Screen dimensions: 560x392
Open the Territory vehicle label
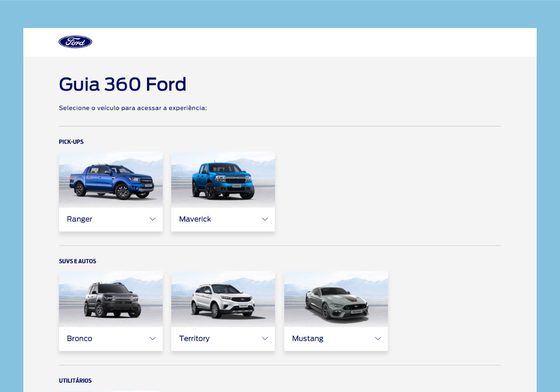(195, 339)
